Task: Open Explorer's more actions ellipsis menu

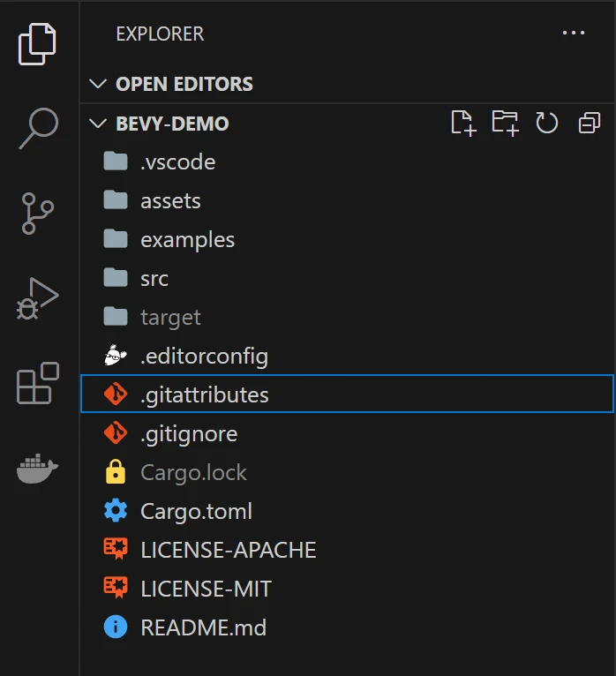Action: (x=574, y=34)
